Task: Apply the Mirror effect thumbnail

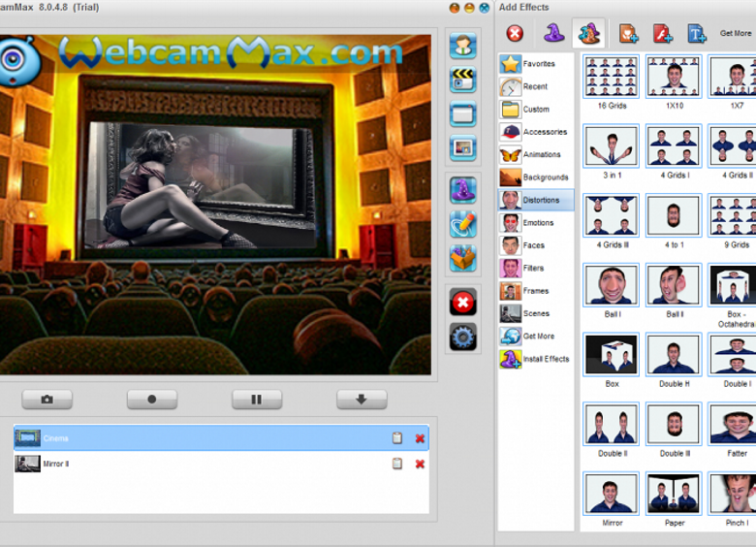Action: pos(612,493)
